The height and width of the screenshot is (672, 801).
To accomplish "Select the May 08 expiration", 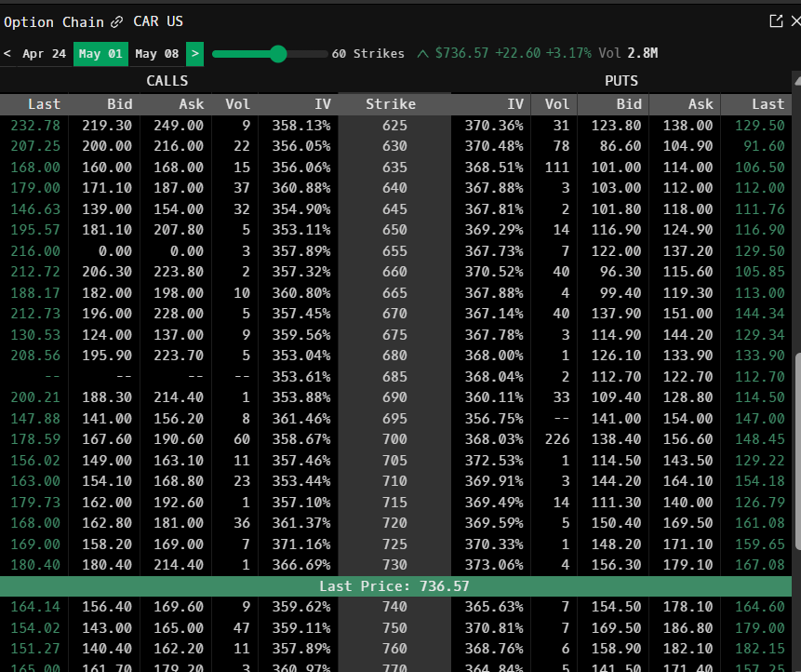I will click(157, 54).
